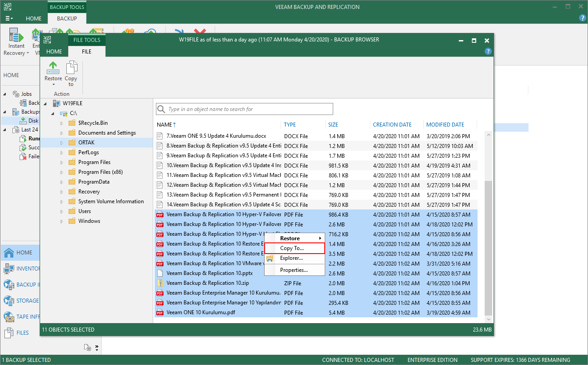Click the INVENTORY view icon
The image size is (588, 365).
coord(9,269)
